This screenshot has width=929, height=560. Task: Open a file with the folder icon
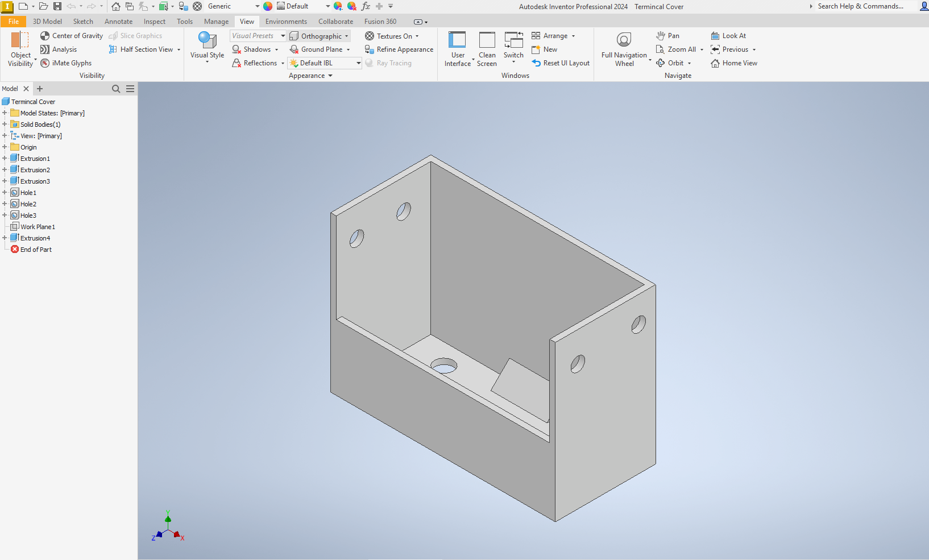pos(43,6)
